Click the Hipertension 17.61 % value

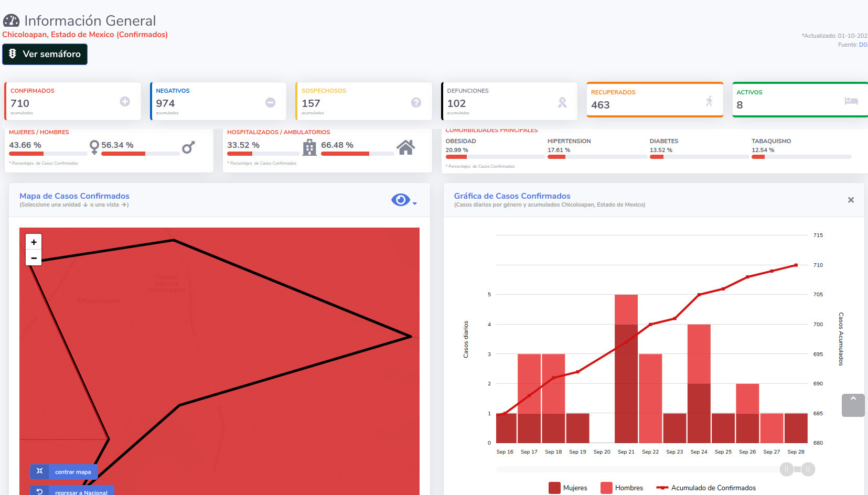[559, 150]
